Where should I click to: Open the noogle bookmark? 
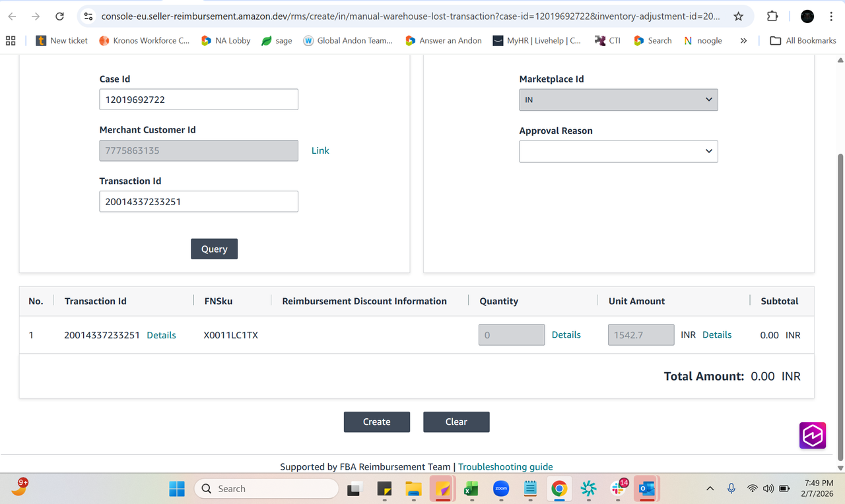(702, 40)
